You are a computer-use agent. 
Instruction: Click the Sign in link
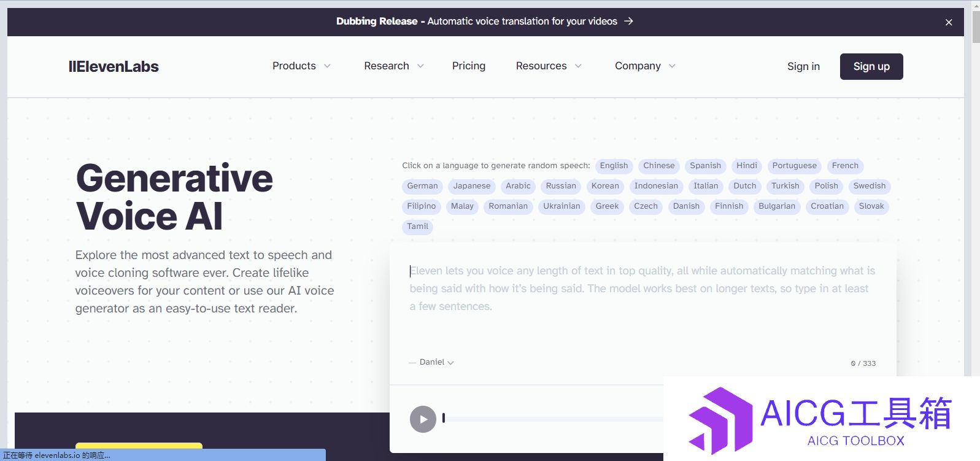[x=803, y=66]
